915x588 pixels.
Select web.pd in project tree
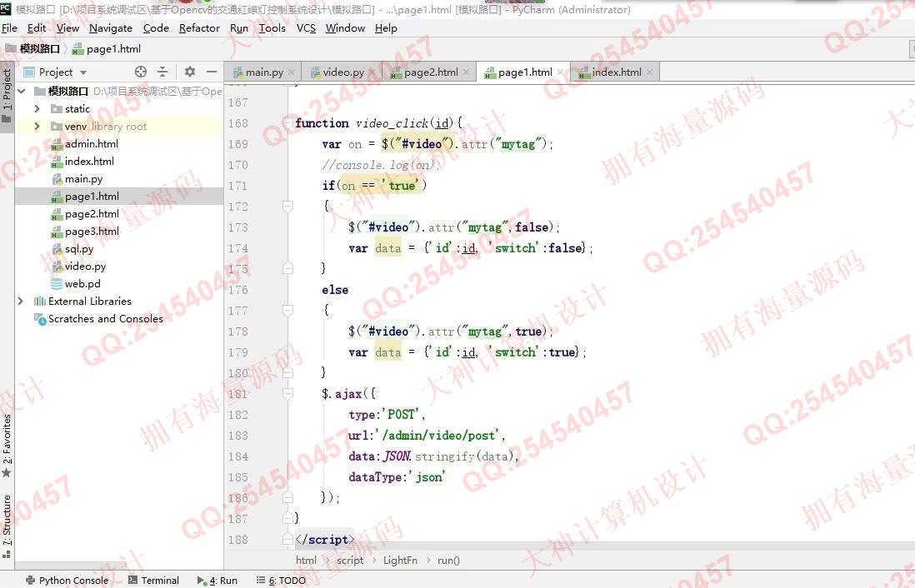tap(82, 284)
